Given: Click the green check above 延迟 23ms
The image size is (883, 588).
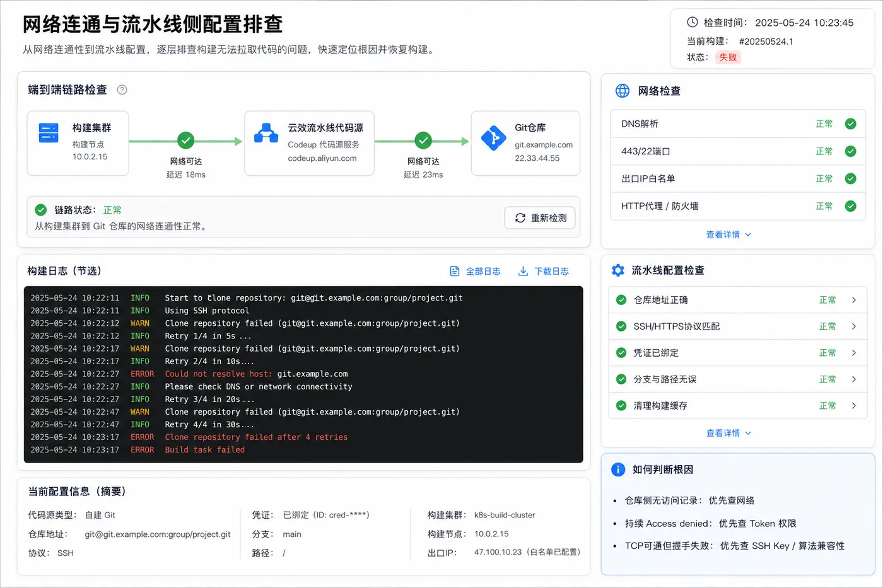Looking at the screenshot, I should [x=423, y=141].
